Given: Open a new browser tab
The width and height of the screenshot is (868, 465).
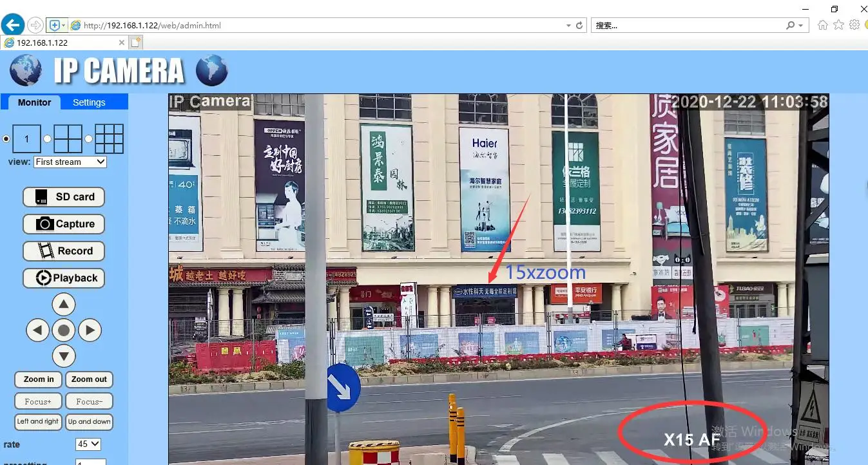Looking at the screenshot, I should pyautogui.click(x=135, y=43).
